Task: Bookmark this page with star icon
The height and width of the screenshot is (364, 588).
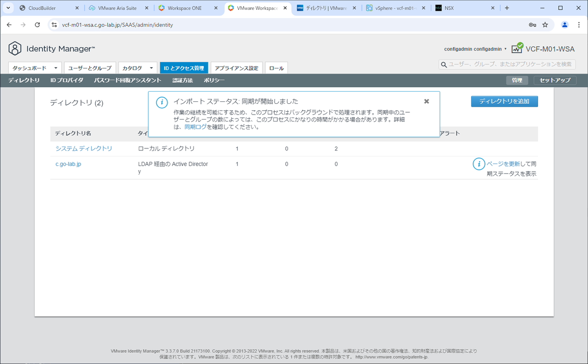Action: pyautogui.click(x=545, y=24)
